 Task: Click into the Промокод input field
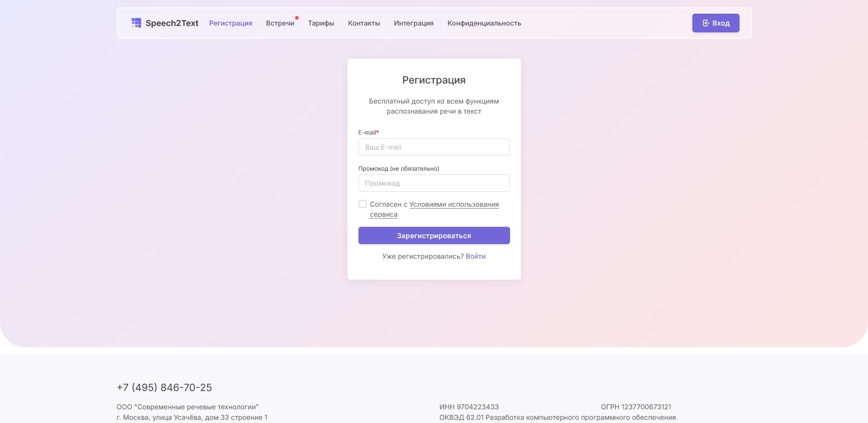click(434, 183)
